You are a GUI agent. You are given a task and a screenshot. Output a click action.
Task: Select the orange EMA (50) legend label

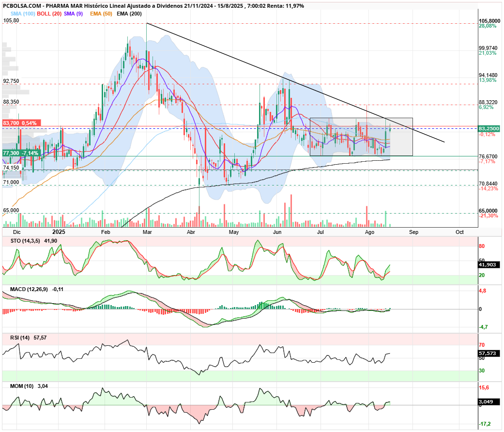pos(101,14)
